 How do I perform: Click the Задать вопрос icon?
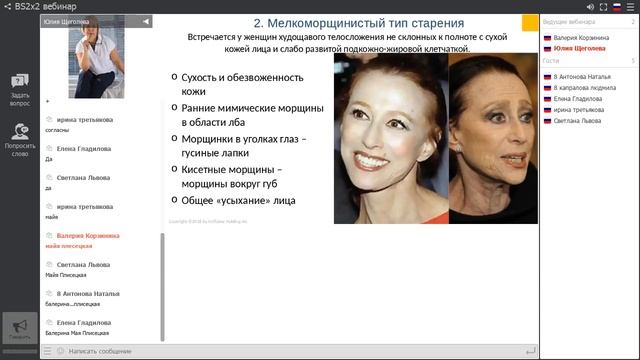click(x=20, y=81)
